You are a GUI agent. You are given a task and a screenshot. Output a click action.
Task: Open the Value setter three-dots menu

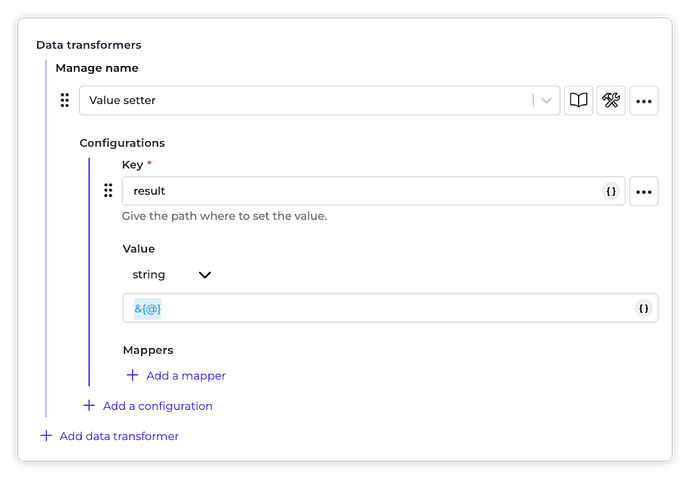(x=644, y=101)
